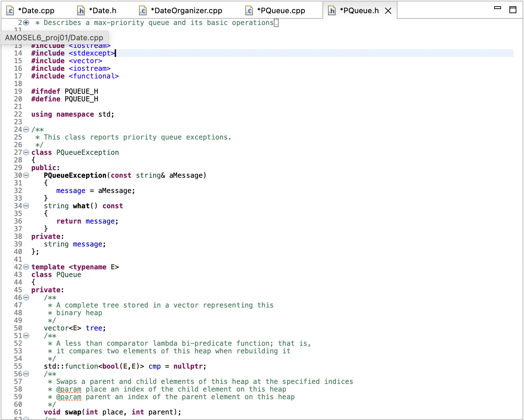Switch to the *Date.h editor tab
This screenshot has width=524, height=420.
tap(97, 10)
